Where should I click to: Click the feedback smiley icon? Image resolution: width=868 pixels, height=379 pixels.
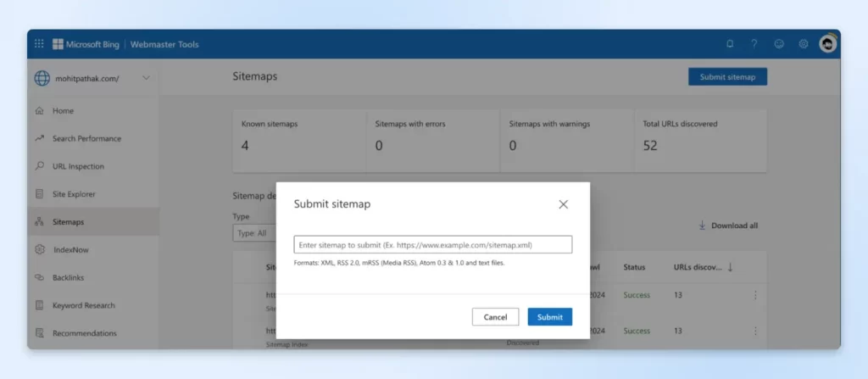[779, 44]
